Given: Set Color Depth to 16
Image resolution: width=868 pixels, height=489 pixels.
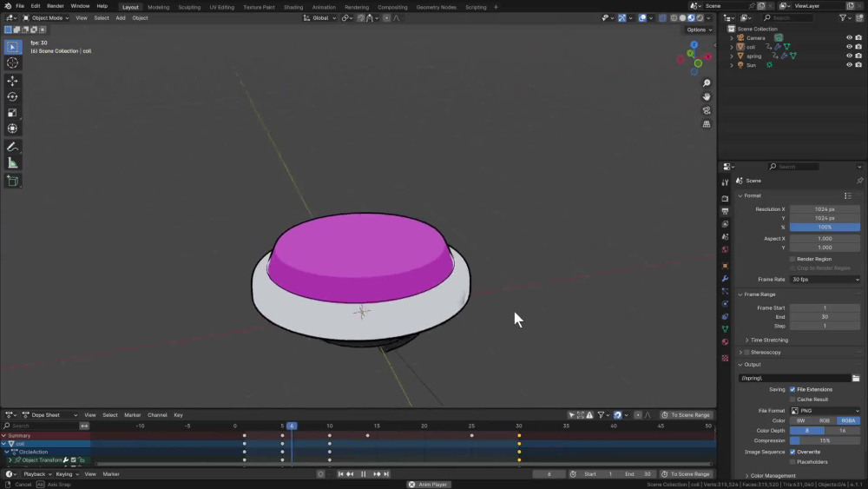Looking at the screenshot, I should (x=843, y=431).
